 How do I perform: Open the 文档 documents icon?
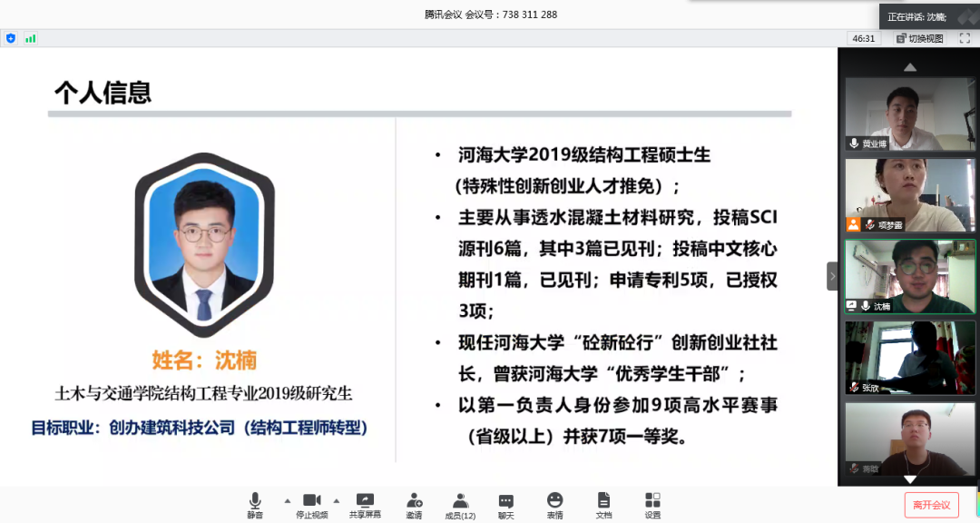click(603, 505)
